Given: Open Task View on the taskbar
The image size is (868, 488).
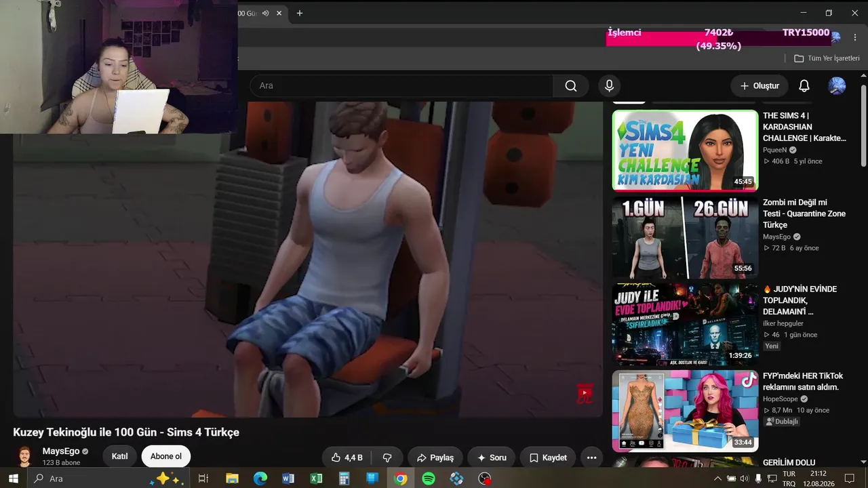Looking at the screenshot, I should coord(203,479).
